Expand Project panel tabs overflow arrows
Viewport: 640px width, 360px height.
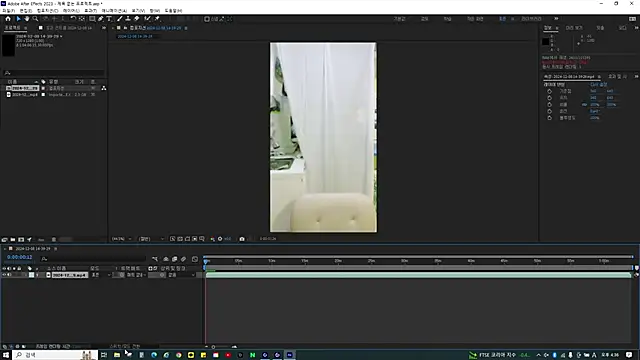click(104, 28)
